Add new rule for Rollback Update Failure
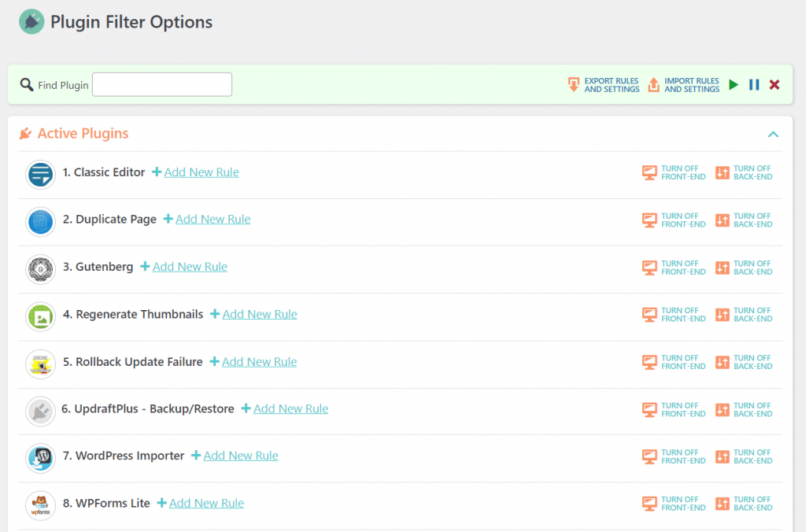The width and height of the screenshot is (806, 532). click(253, 362)
